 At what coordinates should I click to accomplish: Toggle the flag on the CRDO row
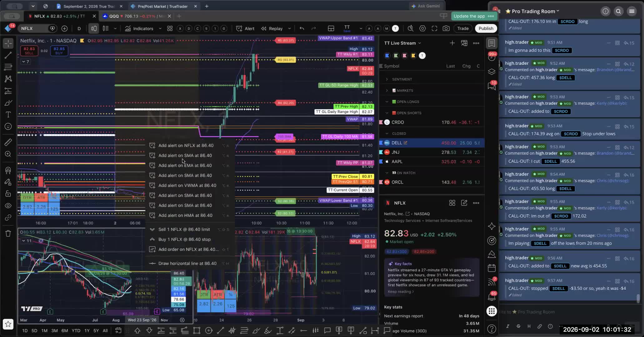(x=381, y=122)
